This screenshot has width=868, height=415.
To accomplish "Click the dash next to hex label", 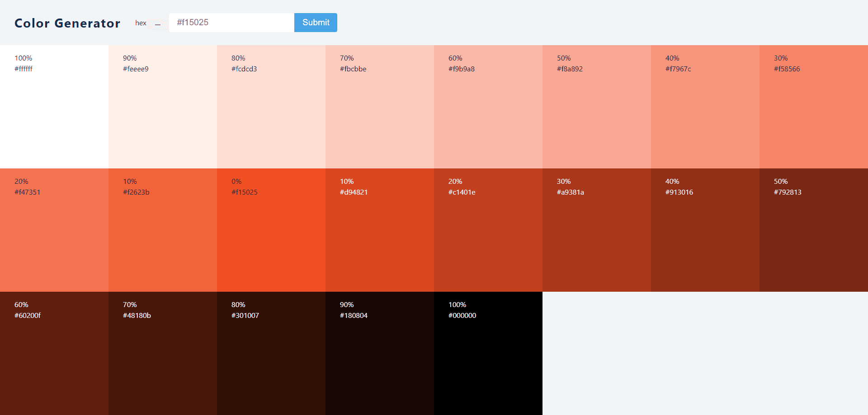I will point(158,24).
